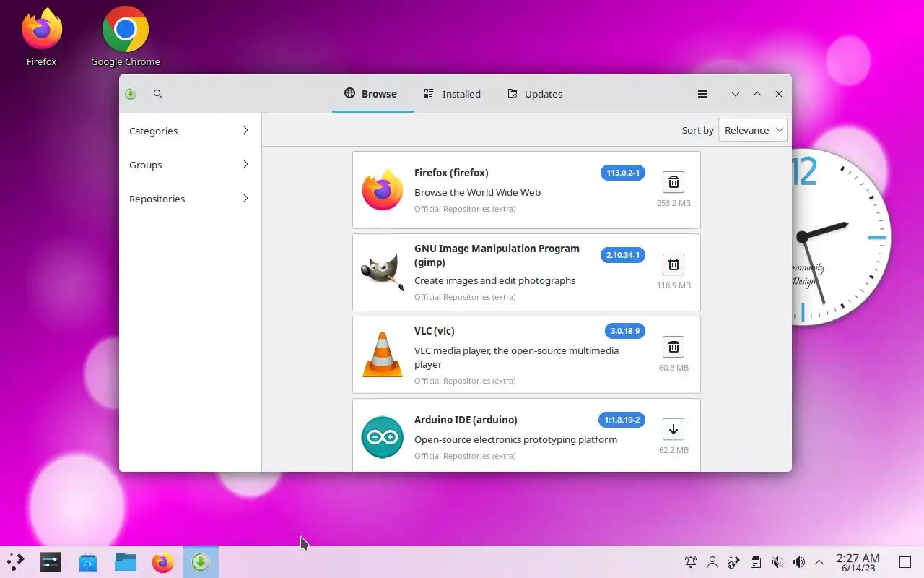This screenshot has height=578, width=924.
Task: Open the Google Chrome desktop shortcut
Action: pos(126,38)
